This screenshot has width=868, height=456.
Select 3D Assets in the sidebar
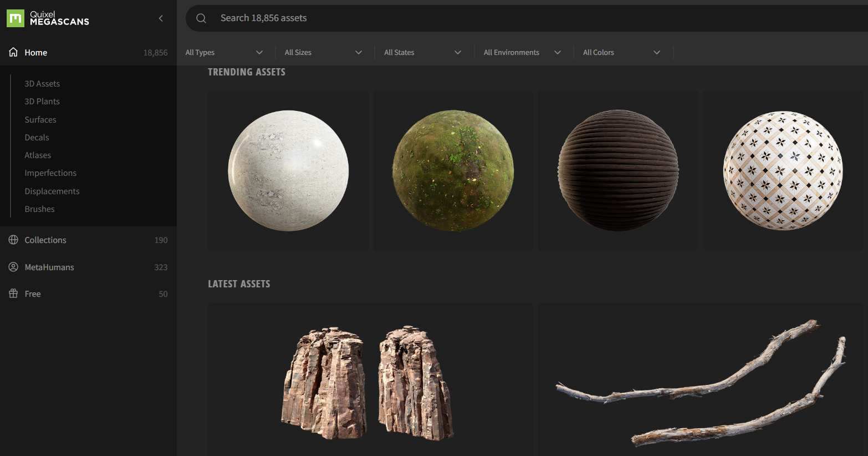tap(42, 84)
